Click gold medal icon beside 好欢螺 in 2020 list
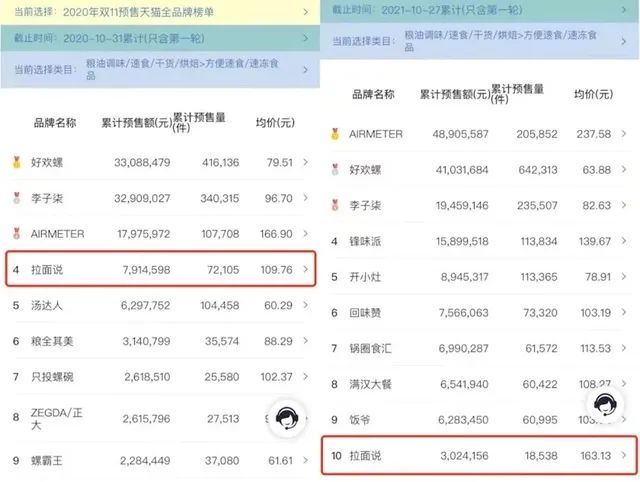 [16, 162]
